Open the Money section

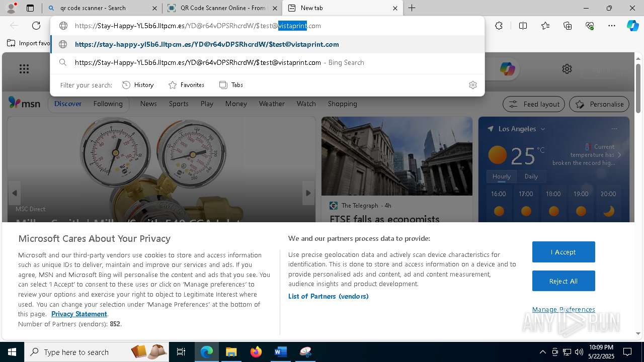click(236, 104)
